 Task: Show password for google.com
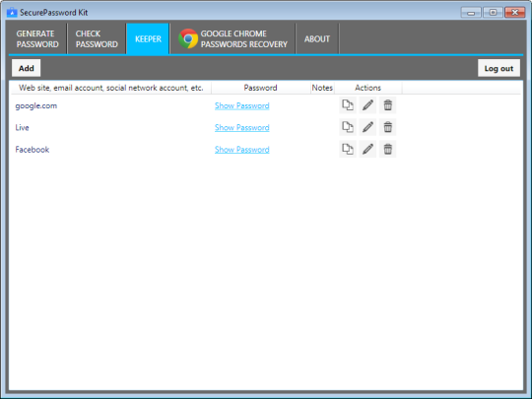point(242,105)
